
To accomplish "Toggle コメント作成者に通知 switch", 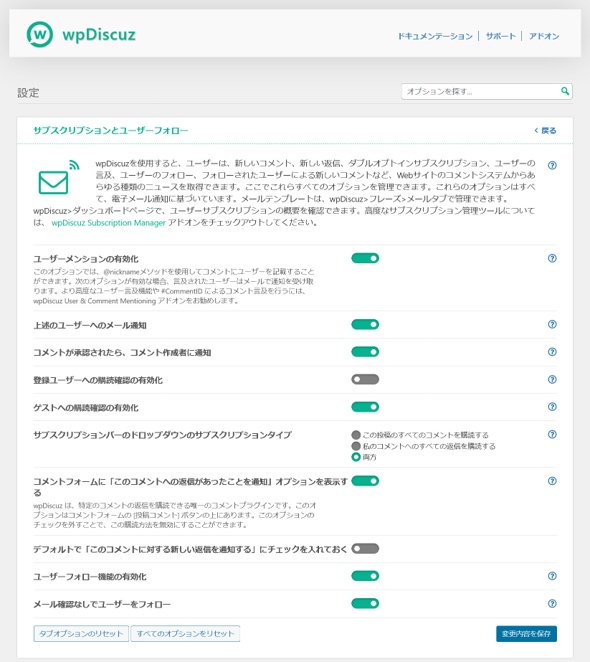I will (x=365, y=352).
